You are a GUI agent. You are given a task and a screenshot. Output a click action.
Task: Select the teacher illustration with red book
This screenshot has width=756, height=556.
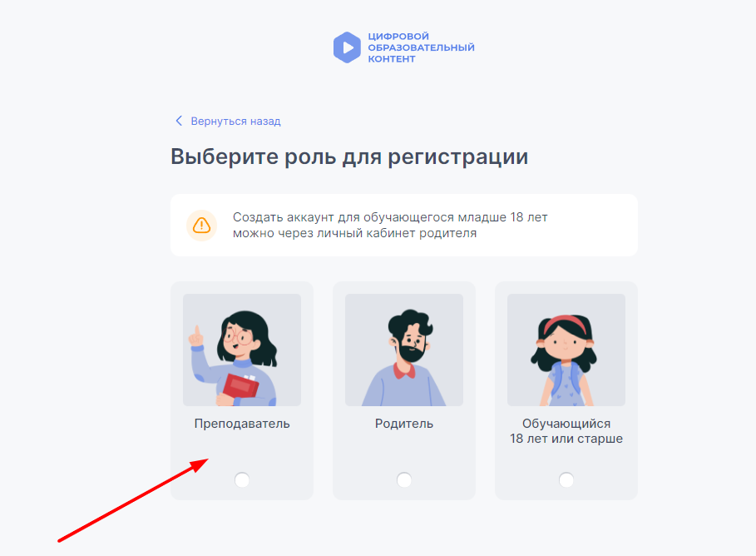point(242,350)
